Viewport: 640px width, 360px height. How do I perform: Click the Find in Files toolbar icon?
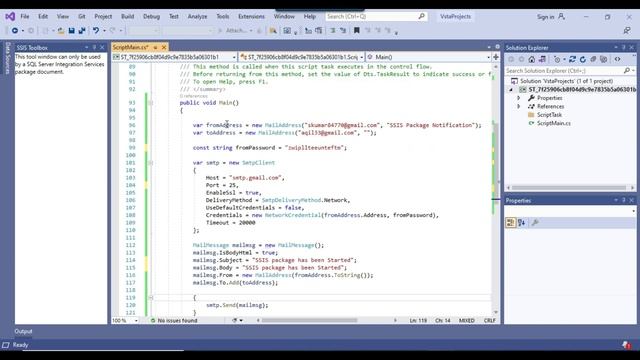click(x=273, y=31)
